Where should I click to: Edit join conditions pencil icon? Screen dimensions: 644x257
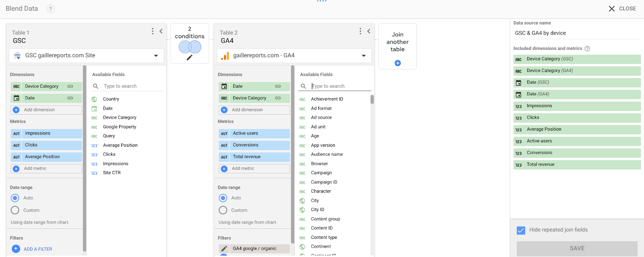click(x=190, y=57)
